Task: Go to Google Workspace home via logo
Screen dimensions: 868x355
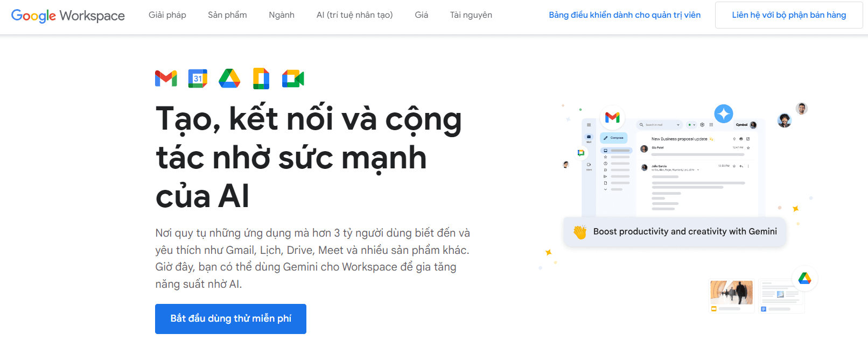Action: (x=68, y=16)
